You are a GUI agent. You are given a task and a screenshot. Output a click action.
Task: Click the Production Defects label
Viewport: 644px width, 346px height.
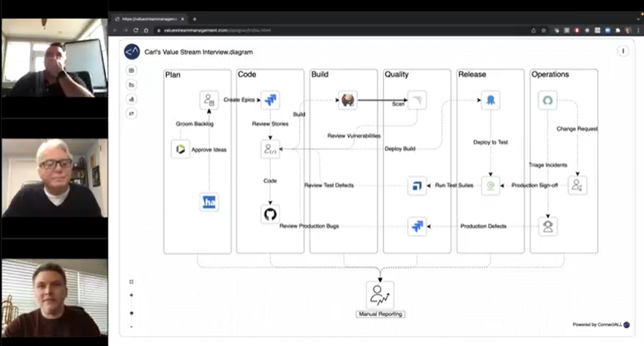coord(483,226)
